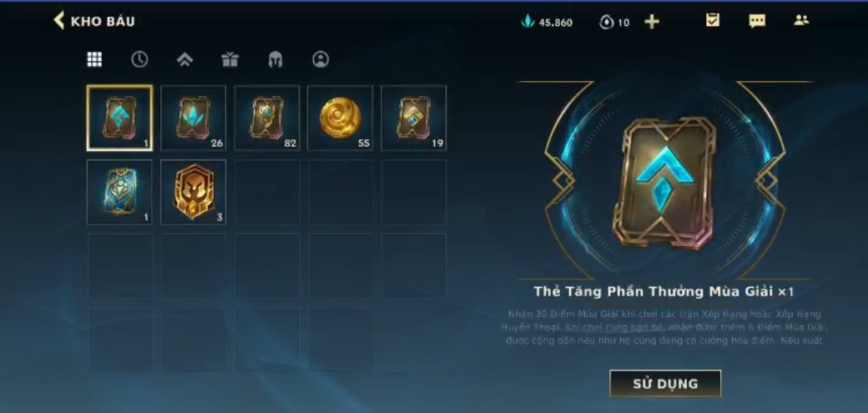Screen dimensions: 868x413
Task: Tap the 45.860 blue mote currency
Action: pos(547,23)
